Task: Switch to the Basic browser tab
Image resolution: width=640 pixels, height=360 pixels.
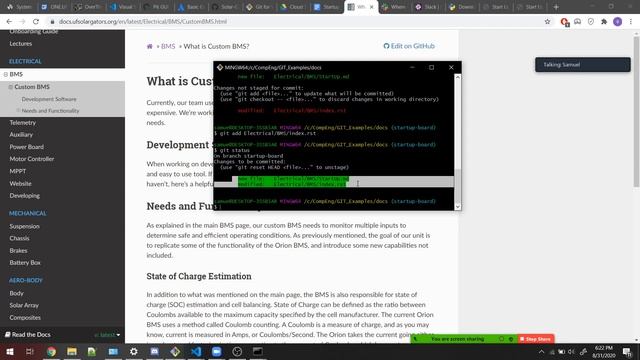Action: [191, 7]
